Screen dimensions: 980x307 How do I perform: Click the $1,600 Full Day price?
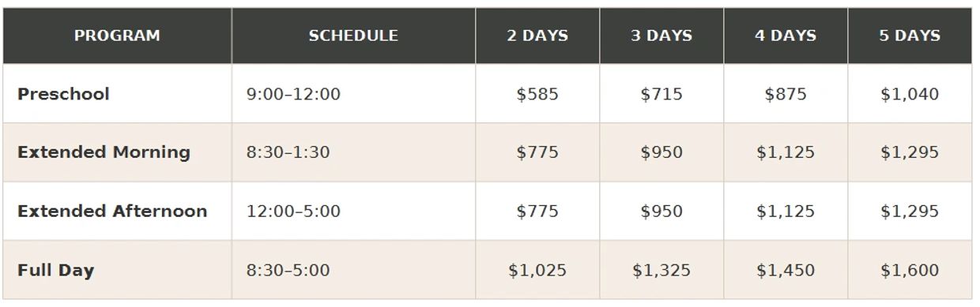point(910,271)
